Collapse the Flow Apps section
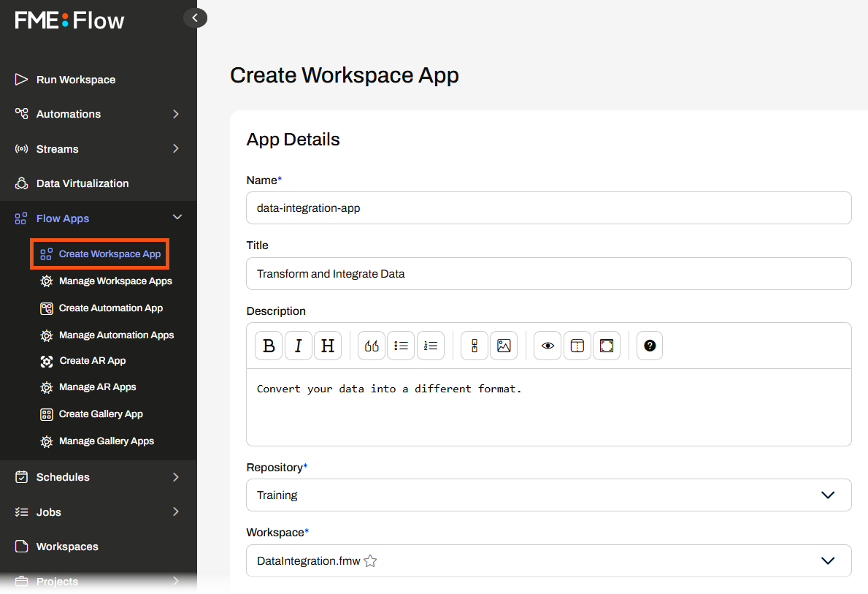This screenshot has width=868, height=594. coord(177,218)
